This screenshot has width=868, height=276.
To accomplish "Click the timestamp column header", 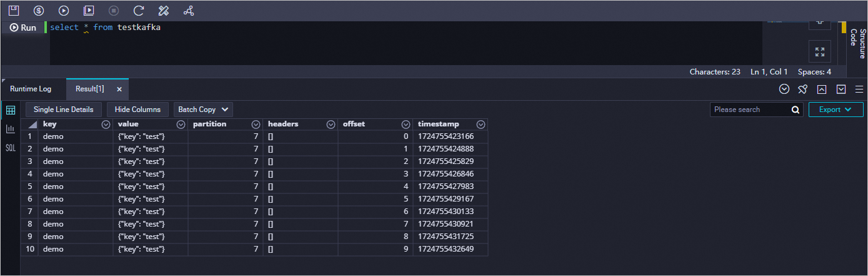I will tap(451, 124).
